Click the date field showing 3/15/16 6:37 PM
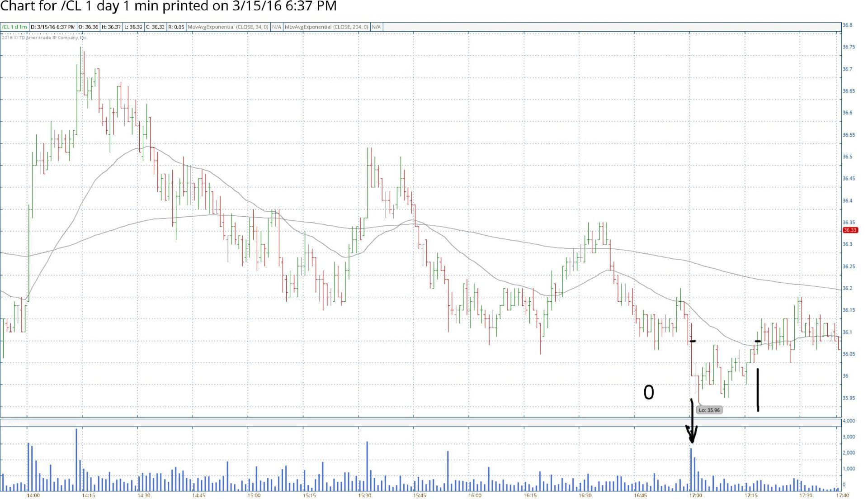868x499 pixels. pyautogui.click(x=53, y=27)
